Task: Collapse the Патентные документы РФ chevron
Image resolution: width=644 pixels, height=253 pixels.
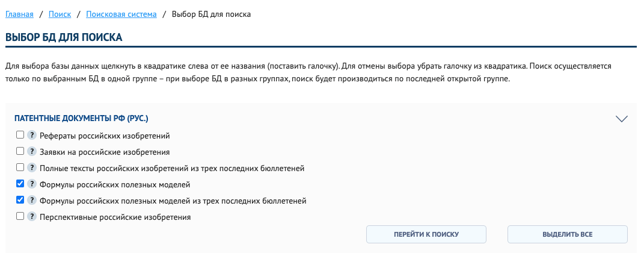Action: (x=622, y=119)
